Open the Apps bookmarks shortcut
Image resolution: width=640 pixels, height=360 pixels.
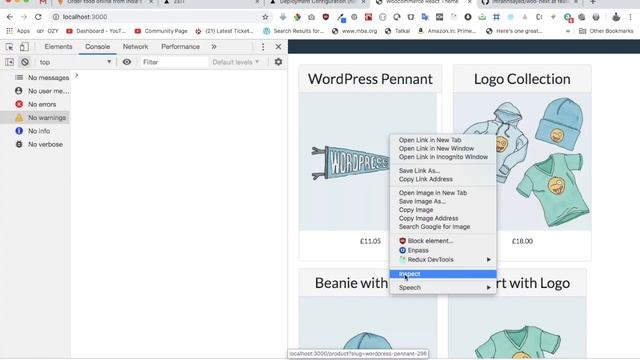click(x=18, y=31)
